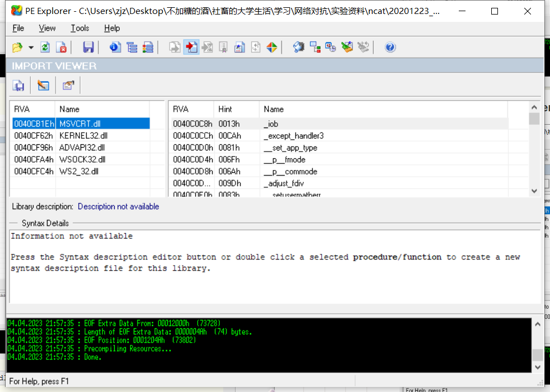
Task: Click the grayed relocation-strip toolbar icon
Action: click(363, 47)
